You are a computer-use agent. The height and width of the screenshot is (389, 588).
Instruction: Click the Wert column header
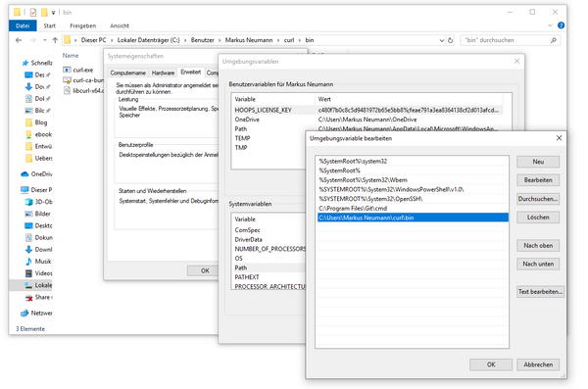(409, 99)
